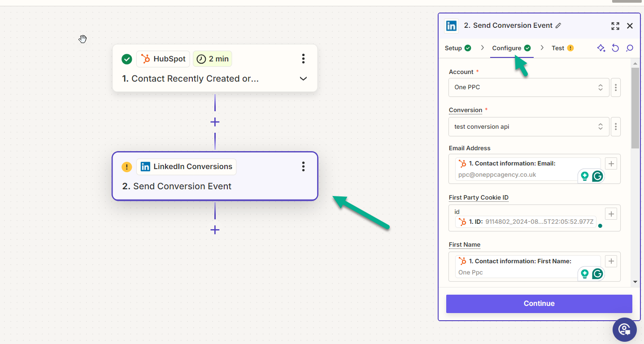Open the Conversion dropdown showing test conversion api
Image resolution: width=644 pixels, height=344 pixels.
529,126
